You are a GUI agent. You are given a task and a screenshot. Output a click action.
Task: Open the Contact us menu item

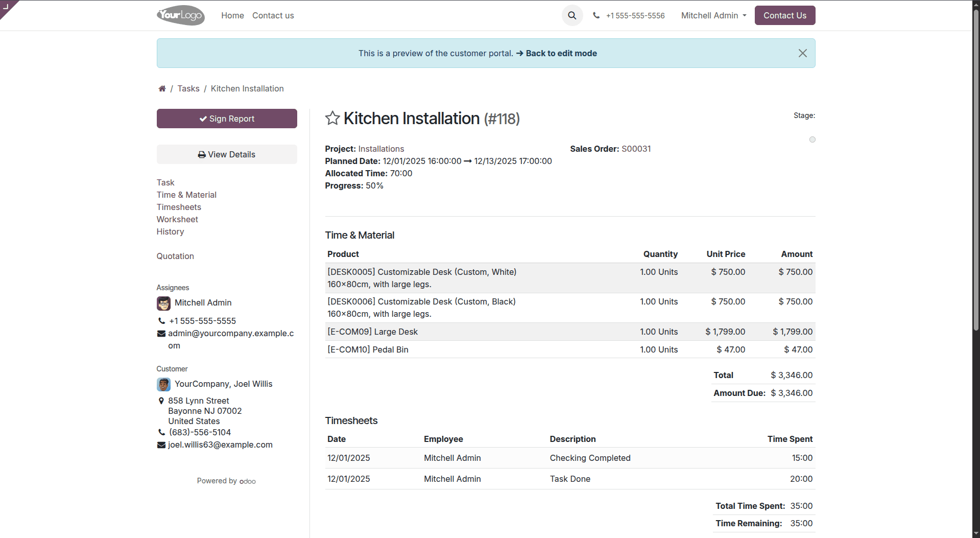point(273,15)
